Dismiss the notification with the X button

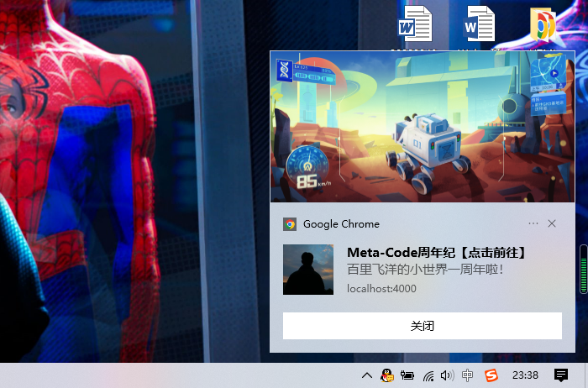(x=552, y=224)
